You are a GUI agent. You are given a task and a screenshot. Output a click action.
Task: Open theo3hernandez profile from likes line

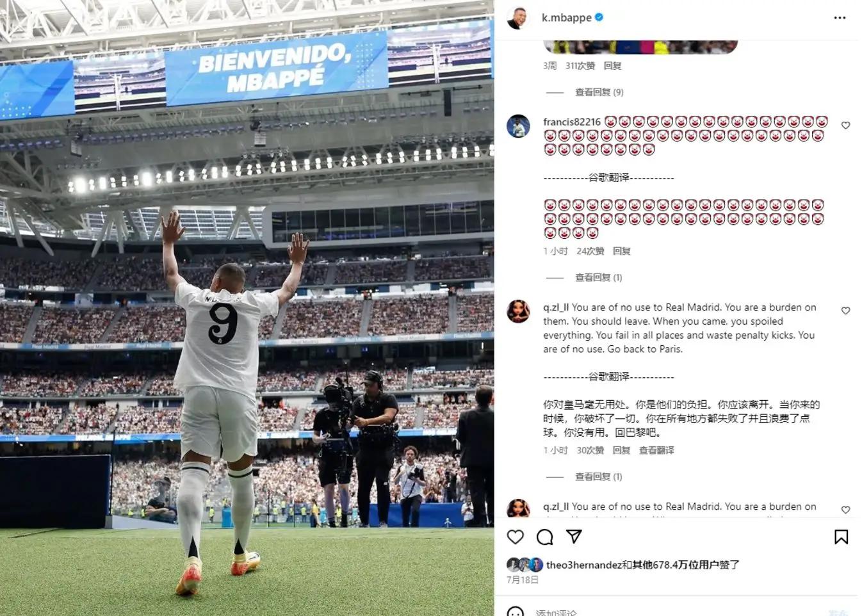point(583,565)
